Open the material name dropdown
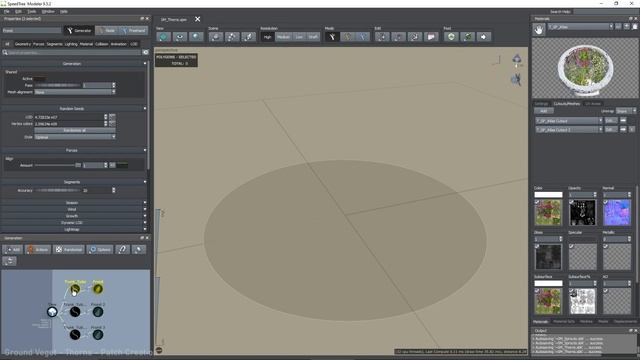This screenshot has width=640, height=360. pos(580,27)
